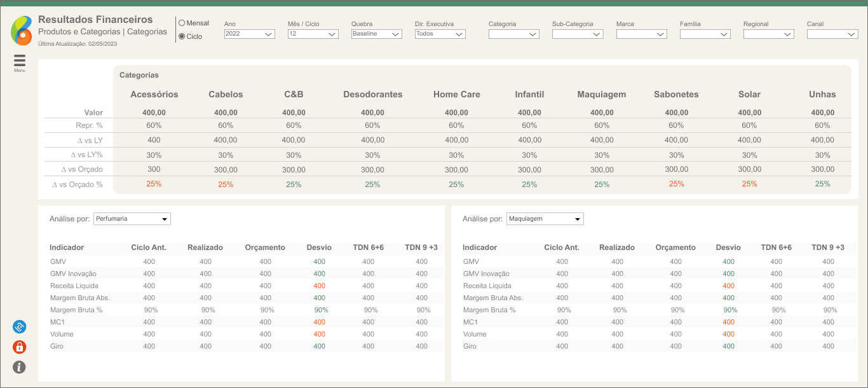Click the Acessórios category header

(x=154, y=94)
